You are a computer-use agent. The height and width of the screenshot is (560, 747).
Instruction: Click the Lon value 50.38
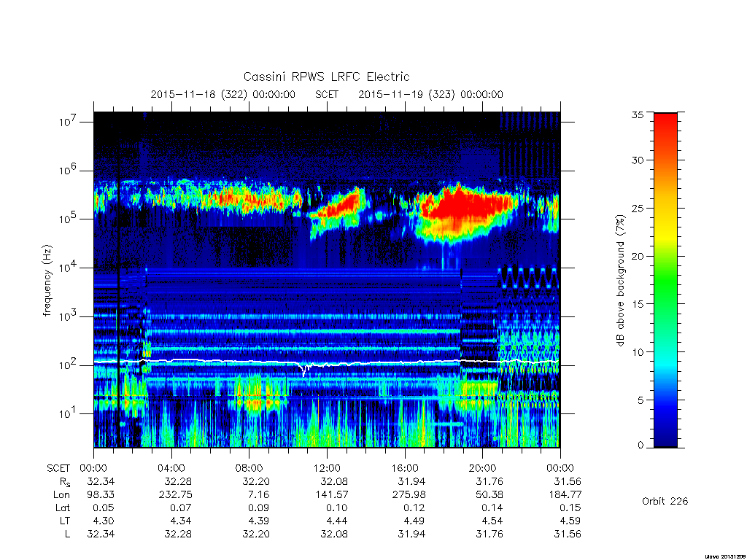[489, 495]
